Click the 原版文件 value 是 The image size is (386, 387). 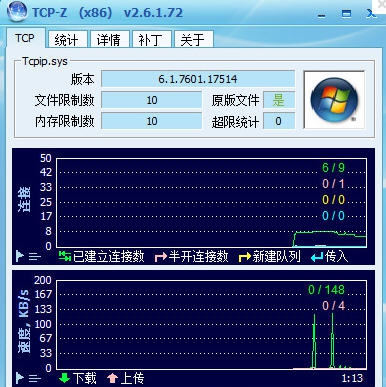(279, 100)
